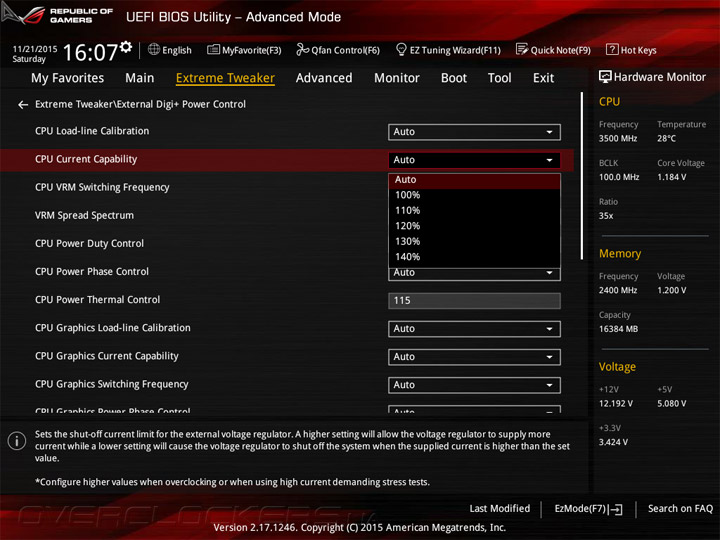Choose 130% current capability option
This screenshot has width=720, height=540.
(474, 242)
